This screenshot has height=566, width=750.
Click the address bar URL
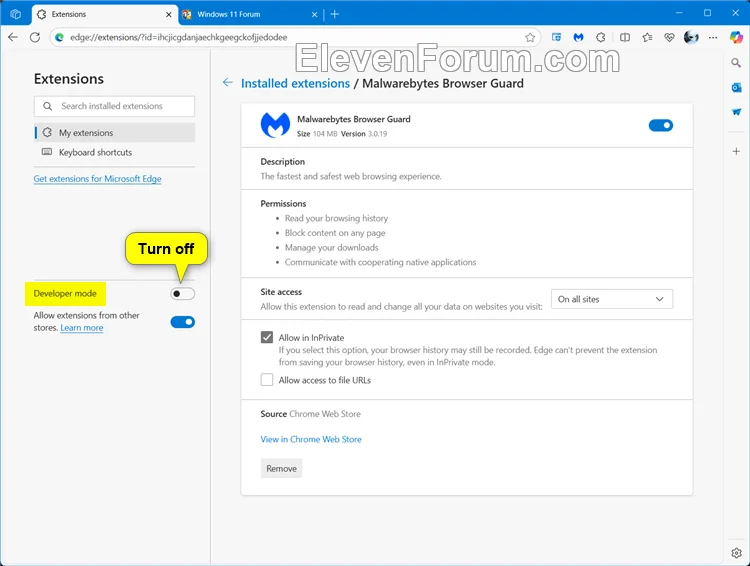pos(178,37)
